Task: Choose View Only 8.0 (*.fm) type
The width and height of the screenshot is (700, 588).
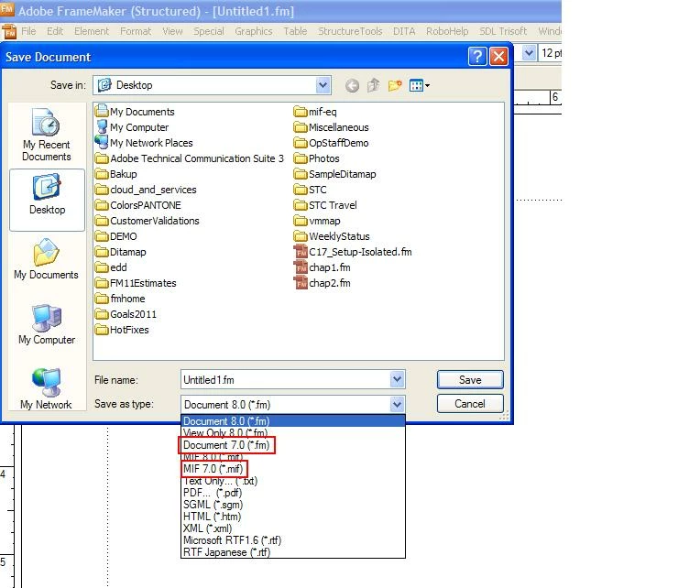Action: tap(293, 432)
